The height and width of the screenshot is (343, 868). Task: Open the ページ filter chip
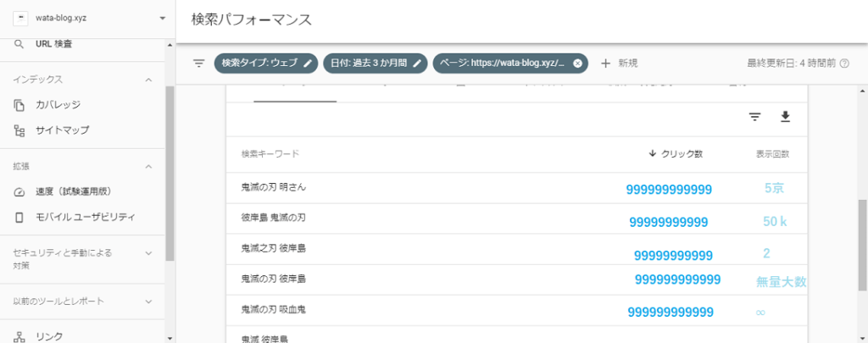[509, 63]
